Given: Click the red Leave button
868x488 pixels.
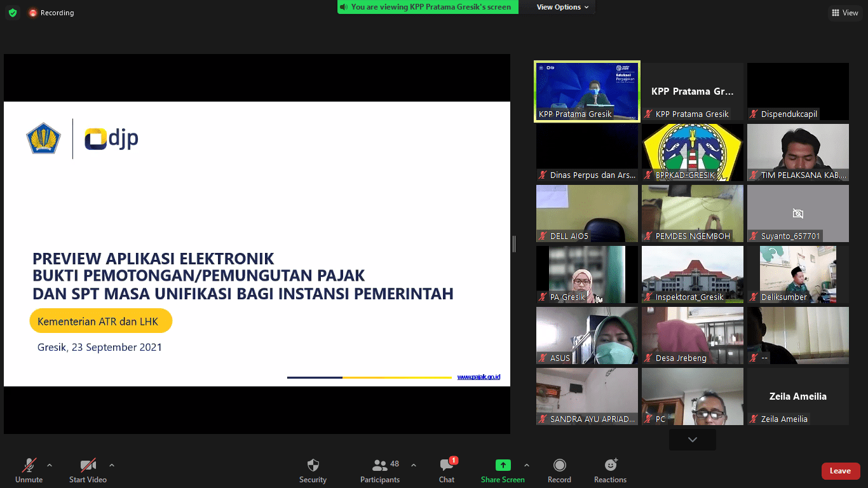Looking at the screenshot, I should click(840, 471).
